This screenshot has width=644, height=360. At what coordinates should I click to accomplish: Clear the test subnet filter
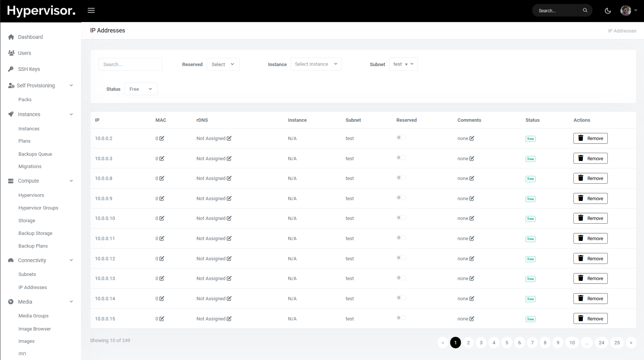tap(406, 64)
